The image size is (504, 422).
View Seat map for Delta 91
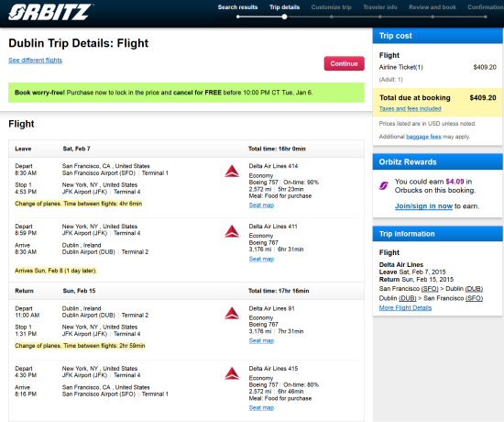tap(261, 340)
